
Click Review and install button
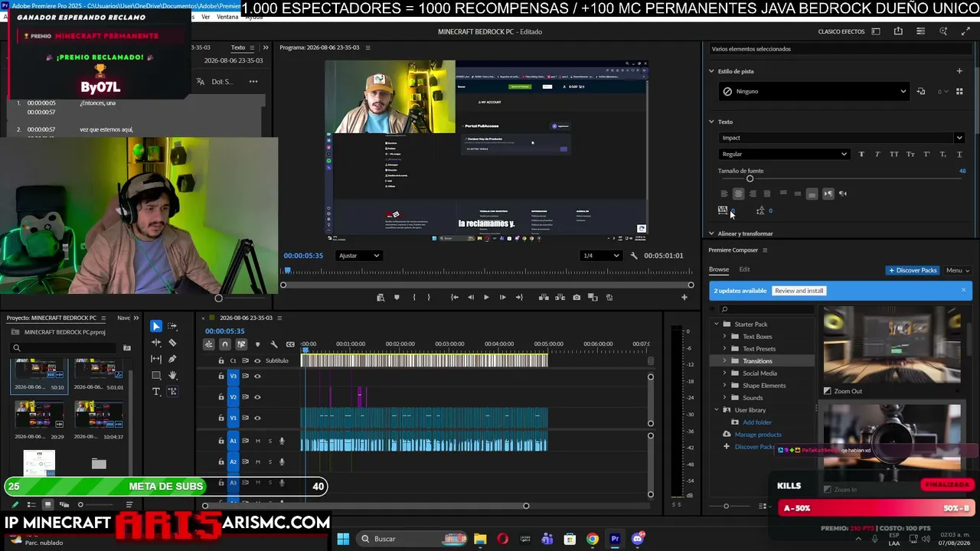click(799, 291)
